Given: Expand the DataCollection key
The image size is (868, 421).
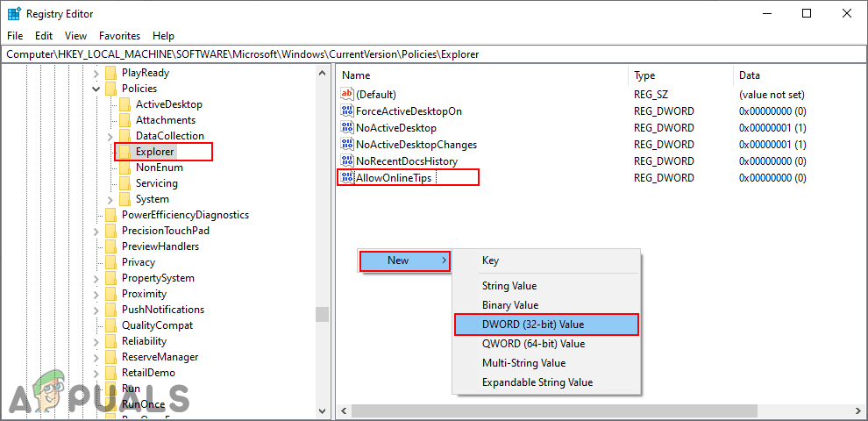Looking at the screenshot, I should (x=110, y=136).
